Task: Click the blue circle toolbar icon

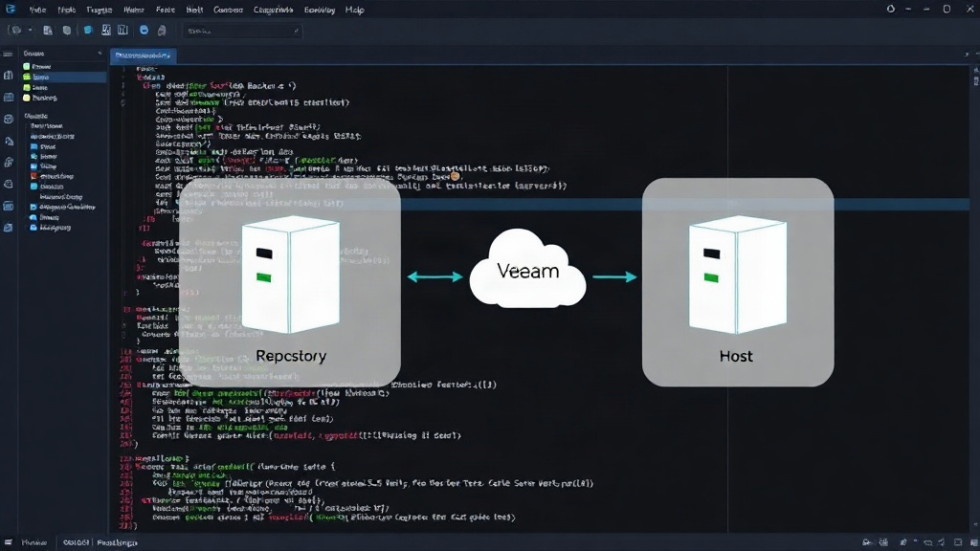Action: (x=144, y=30)
